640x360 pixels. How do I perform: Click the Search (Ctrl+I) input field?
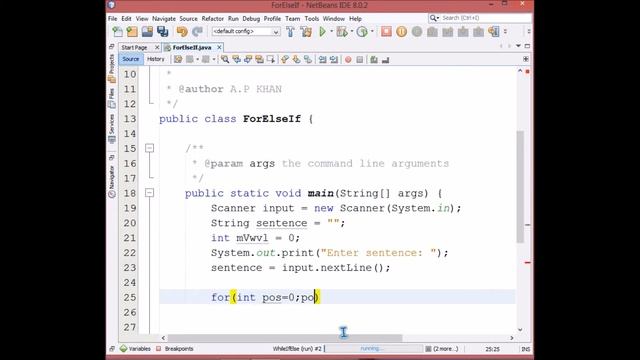click(x=486, y=18)
